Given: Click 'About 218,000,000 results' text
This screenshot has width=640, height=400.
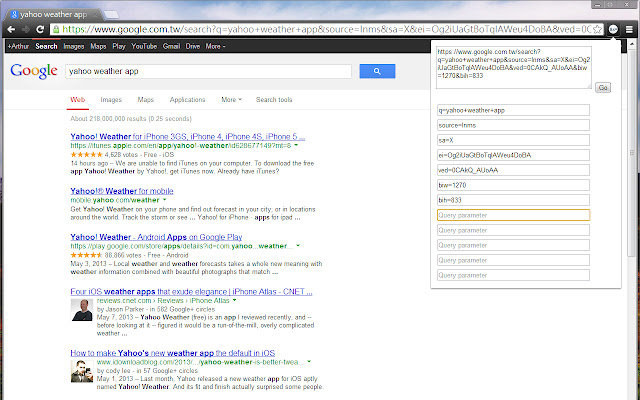Looking at the screenshot, I should (x=108, y=119).
